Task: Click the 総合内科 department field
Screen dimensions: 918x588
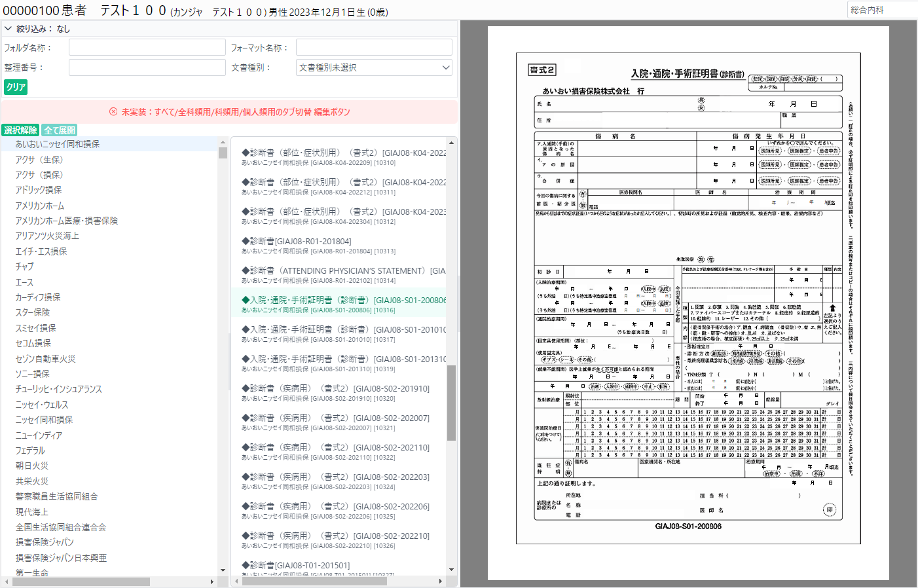Action: [883, 10]
